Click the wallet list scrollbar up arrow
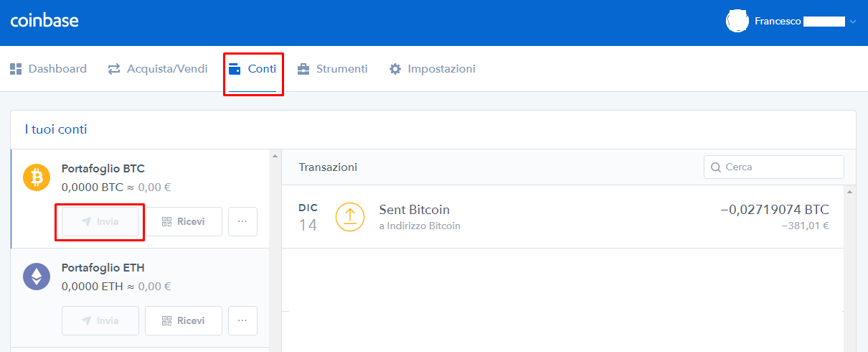The image size is (868, 352). [x=275, y=155]
